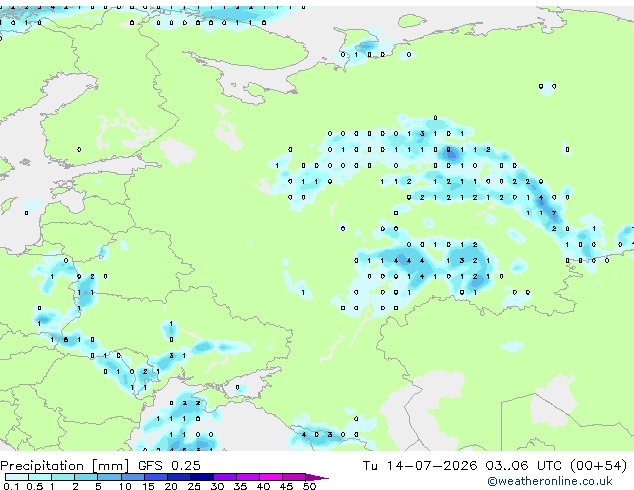This screenshot has width=634, height=490.
Task: Click the legend value label 10
Action: coord(125,486)
